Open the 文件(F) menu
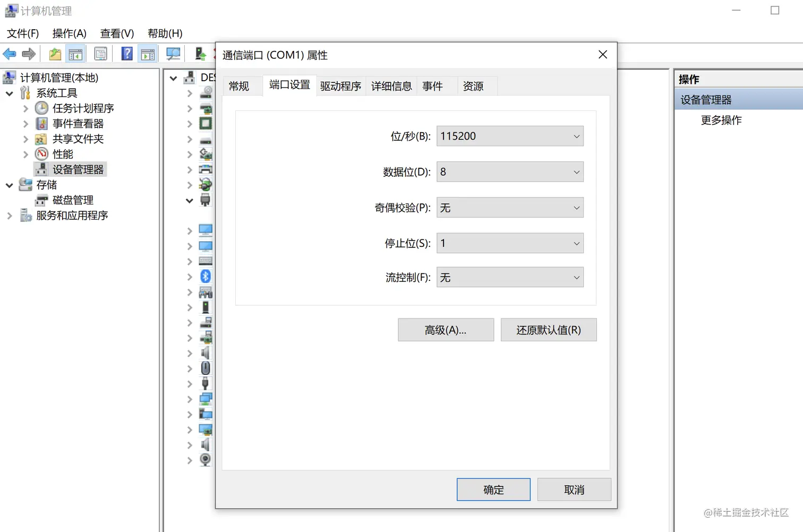This screenshot has width=803, height=532. 23,33
